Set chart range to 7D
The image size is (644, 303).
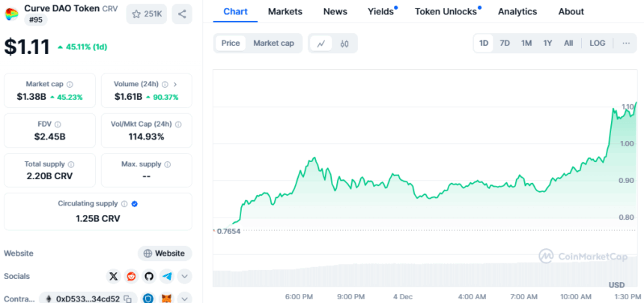[505, 43]
